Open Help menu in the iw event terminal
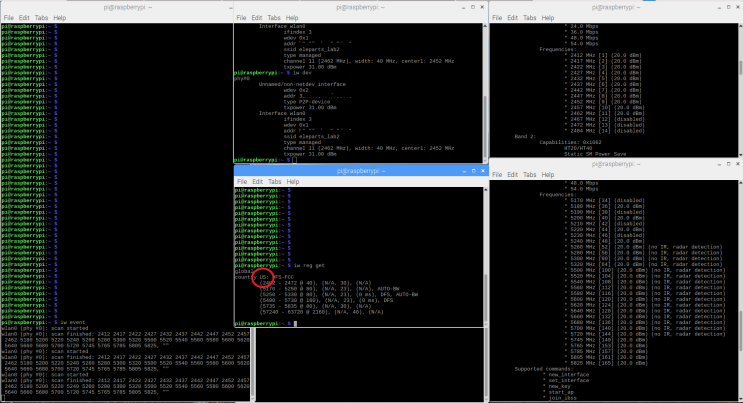Image resolution: width=743 pixels, height=403 pixels. click(x=60, y=18)
